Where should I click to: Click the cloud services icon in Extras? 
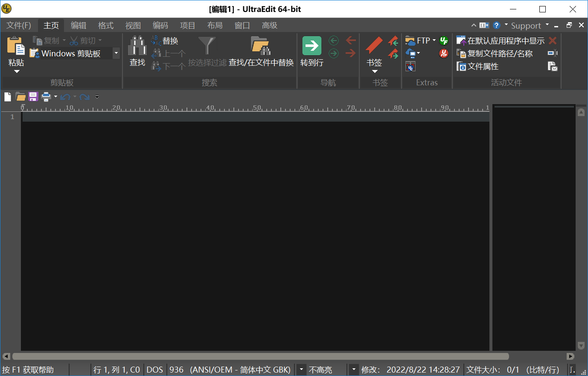(410, 53)
